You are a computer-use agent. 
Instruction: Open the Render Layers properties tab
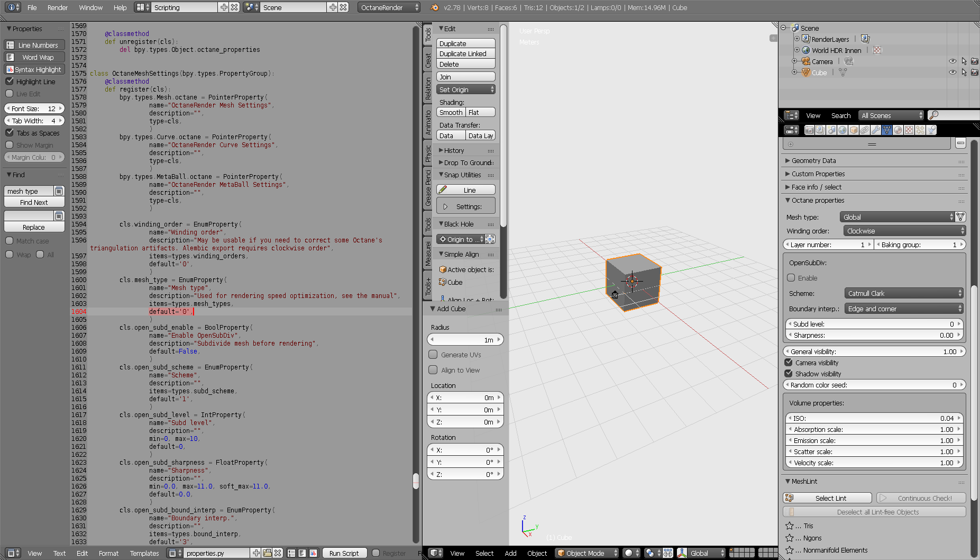820,130
